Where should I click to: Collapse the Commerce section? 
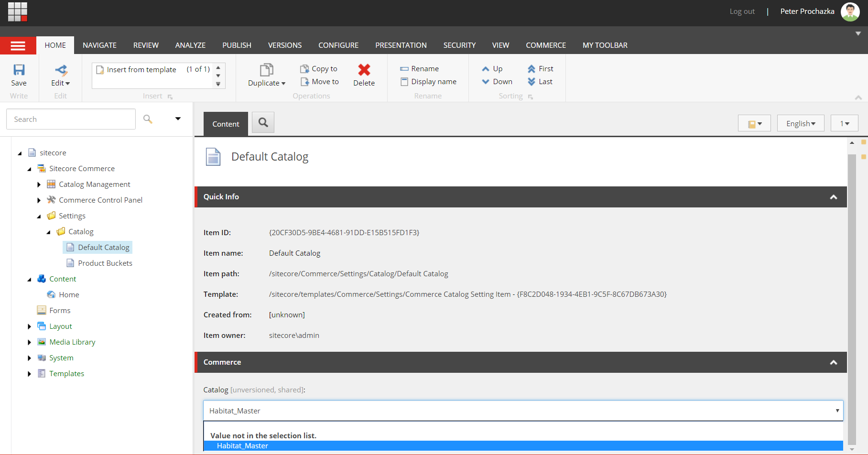[834, 362]
